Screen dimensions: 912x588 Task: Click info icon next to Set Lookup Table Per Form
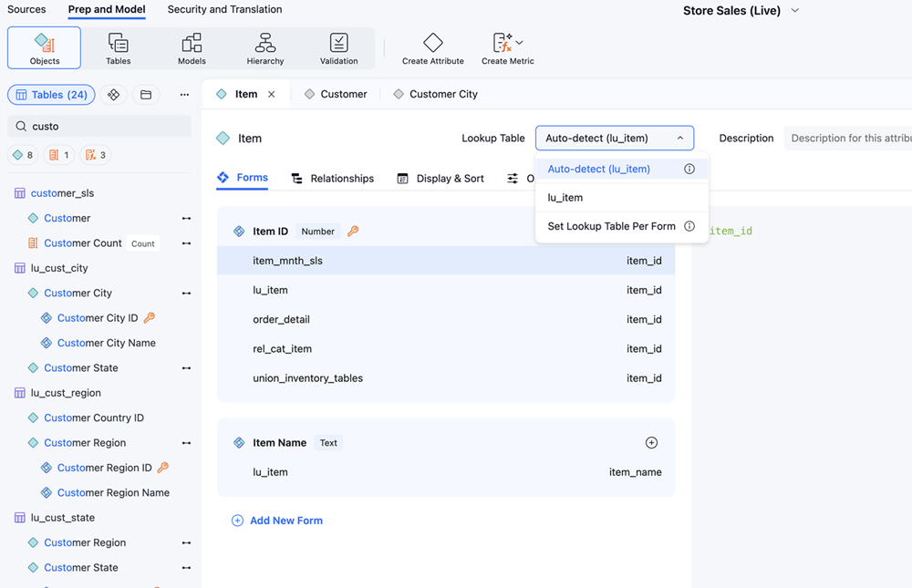[689, 226]
